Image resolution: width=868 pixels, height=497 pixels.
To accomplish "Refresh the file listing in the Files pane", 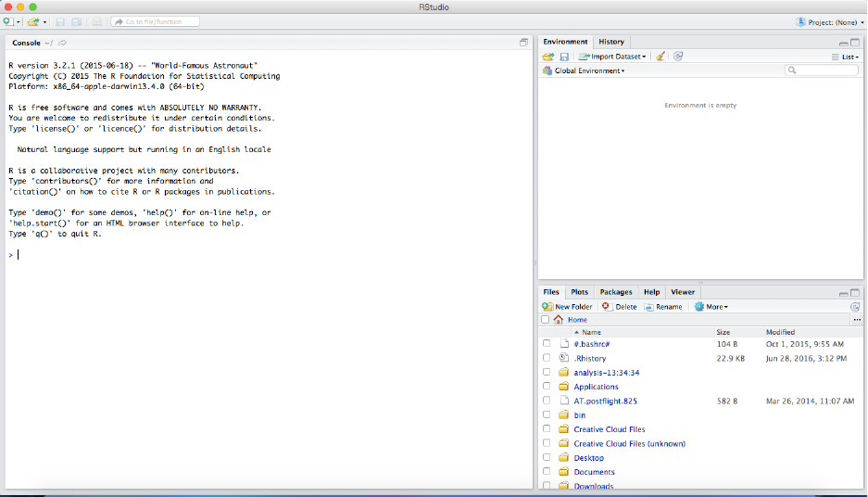I will pos(855,307).
